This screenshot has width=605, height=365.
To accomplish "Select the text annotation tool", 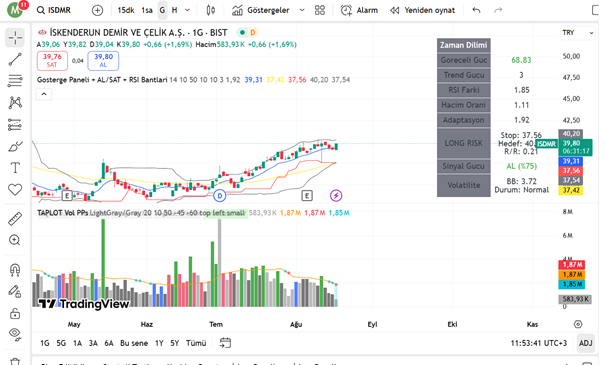I will pos(15,168).
